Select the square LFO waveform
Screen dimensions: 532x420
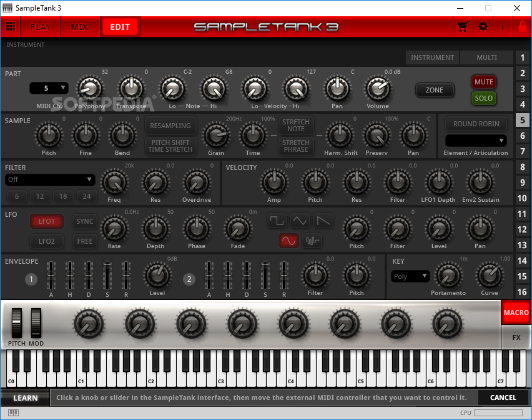(277, 221)
